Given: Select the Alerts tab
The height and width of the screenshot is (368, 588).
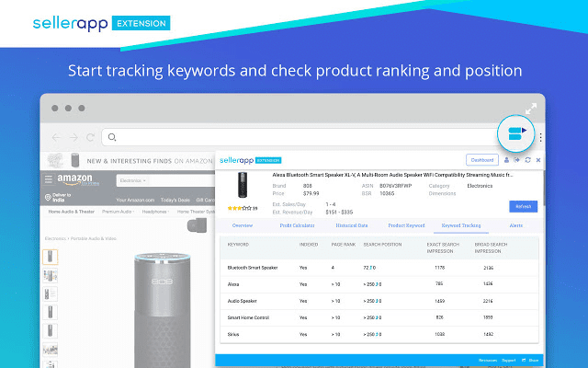Looking at the screenshot, I should pos(515,224).
